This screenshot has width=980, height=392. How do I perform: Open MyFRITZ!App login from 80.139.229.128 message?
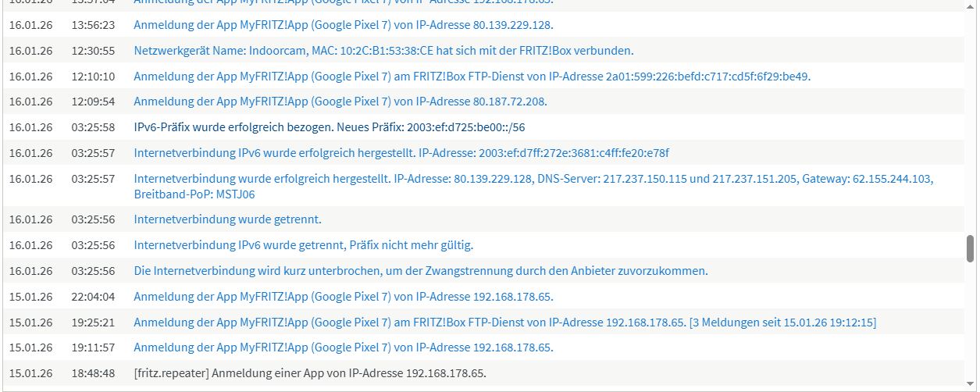coord(343,25)
